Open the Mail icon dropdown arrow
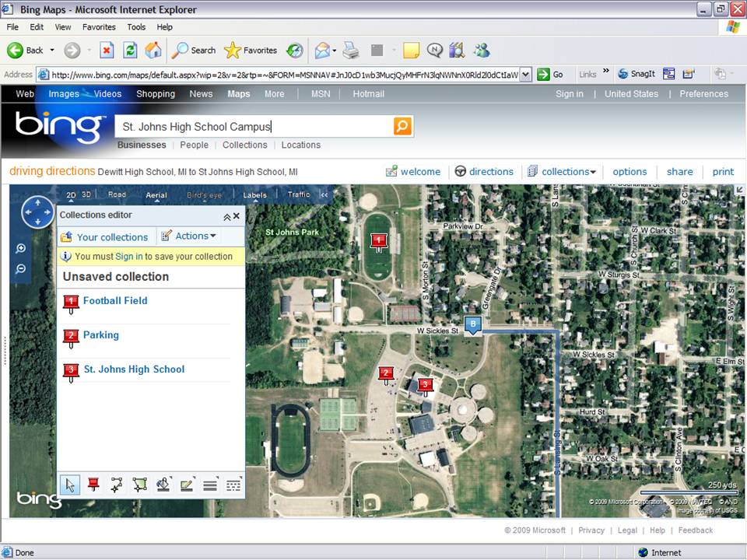This screenshot has height=560, width=747. pyautogui.click(x=335, y=50)
